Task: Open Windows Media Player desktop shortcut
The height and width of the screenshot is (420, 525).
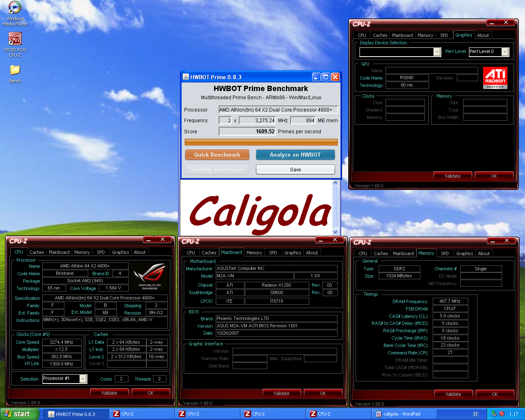Action: (15, 14)
